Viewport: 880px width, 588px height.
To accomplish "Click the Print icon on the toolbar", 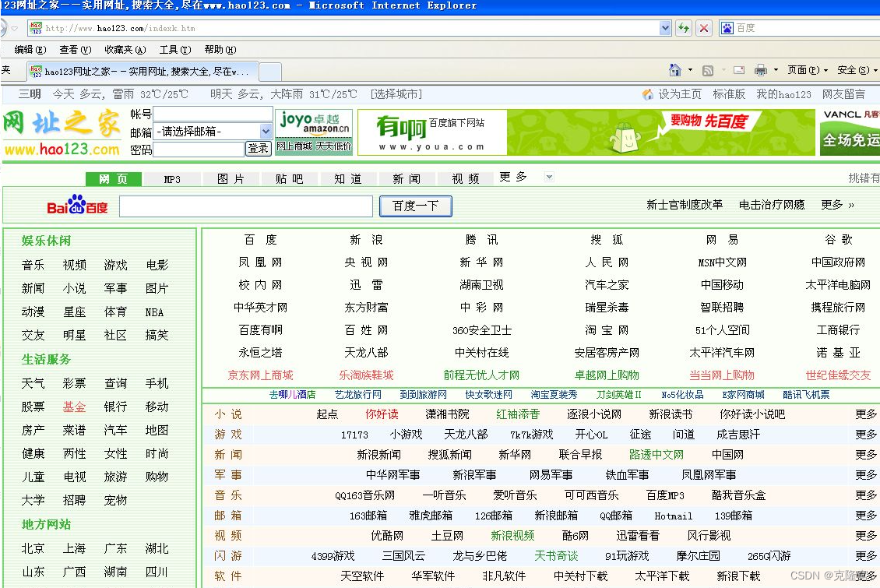I will [760, 70].
